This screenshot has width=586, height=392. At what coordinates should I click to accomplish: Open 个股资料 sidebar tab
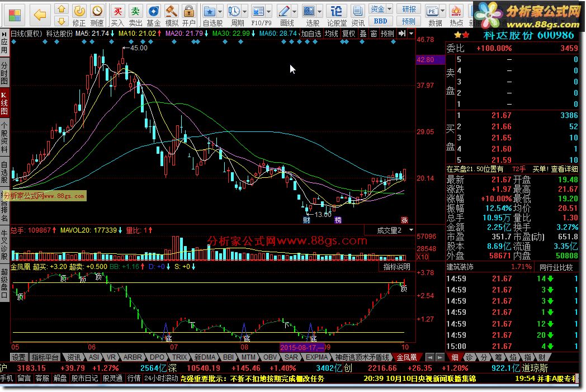(x=4, y=138)
